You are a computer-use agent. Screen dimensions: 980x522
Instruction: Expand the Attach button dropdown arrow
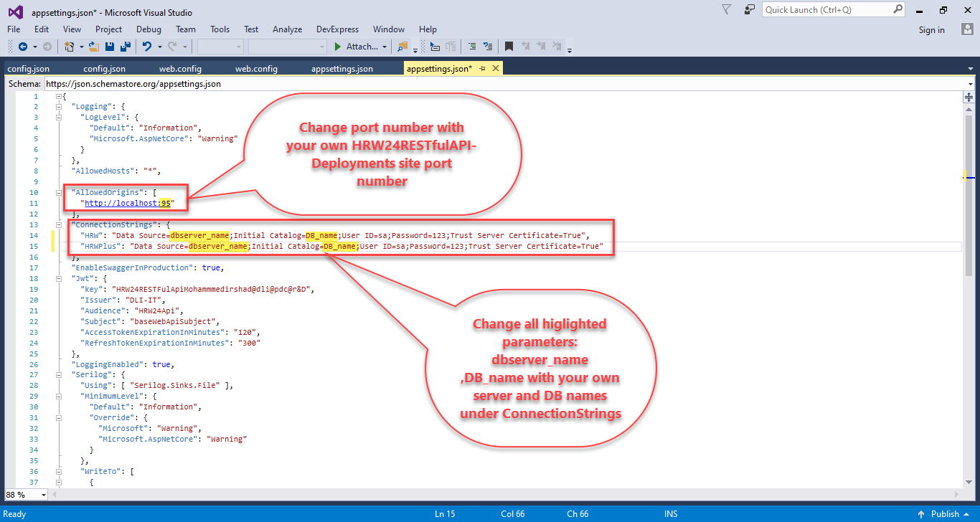(x=385, y=47)
